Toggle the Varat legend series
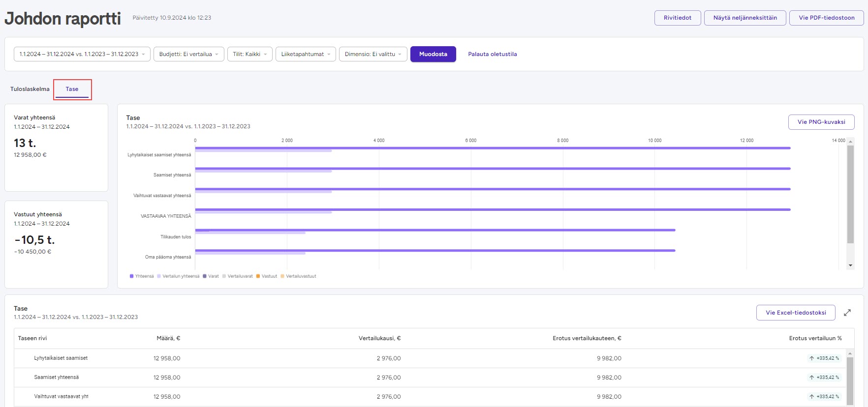868x407 pixels. pyautogui.click(x=211, y=276)
